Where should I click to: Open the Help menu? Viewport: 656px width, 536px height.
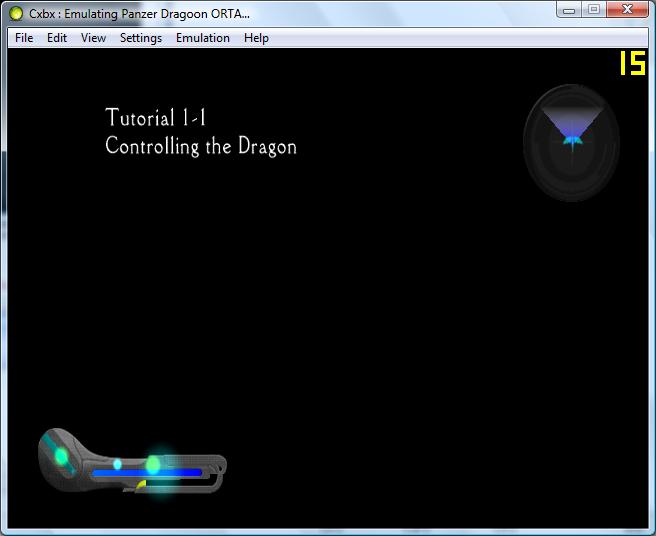tap(256, 38)
